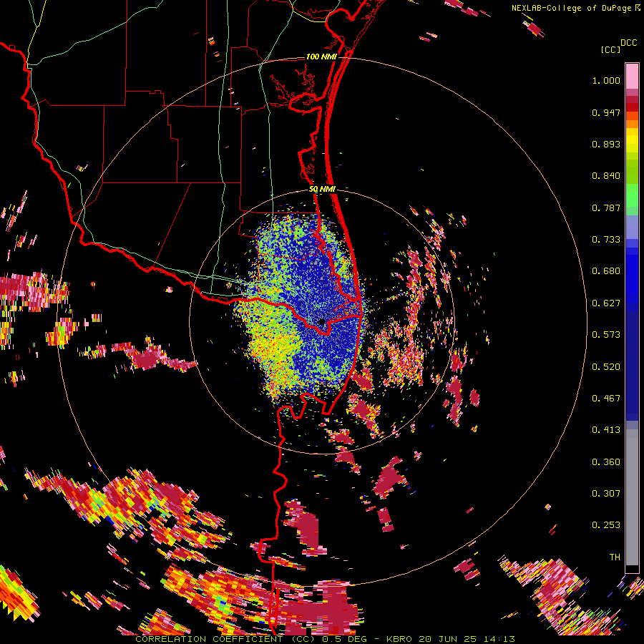Select the 0.307 scale value

coord(606,494)
